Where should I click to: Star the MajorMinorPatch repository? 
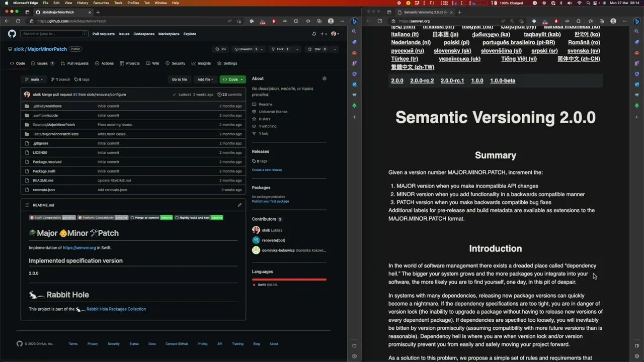[318, 49]
